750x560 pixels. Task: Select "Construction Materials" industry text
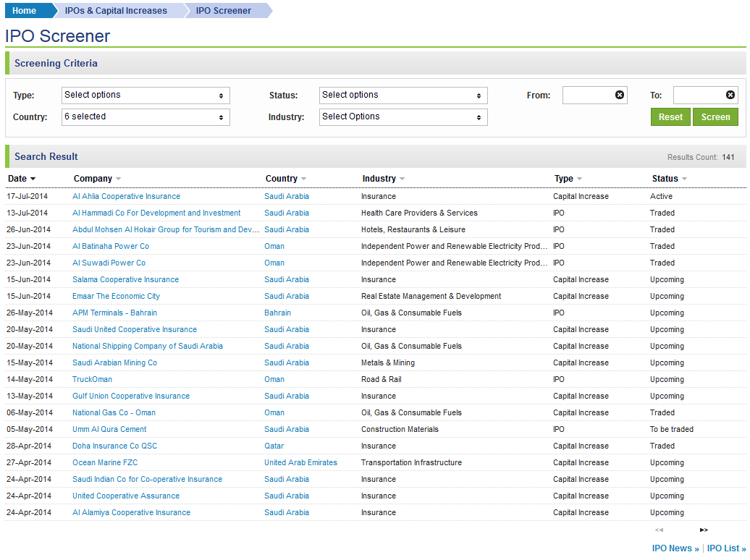click(400, 430)
